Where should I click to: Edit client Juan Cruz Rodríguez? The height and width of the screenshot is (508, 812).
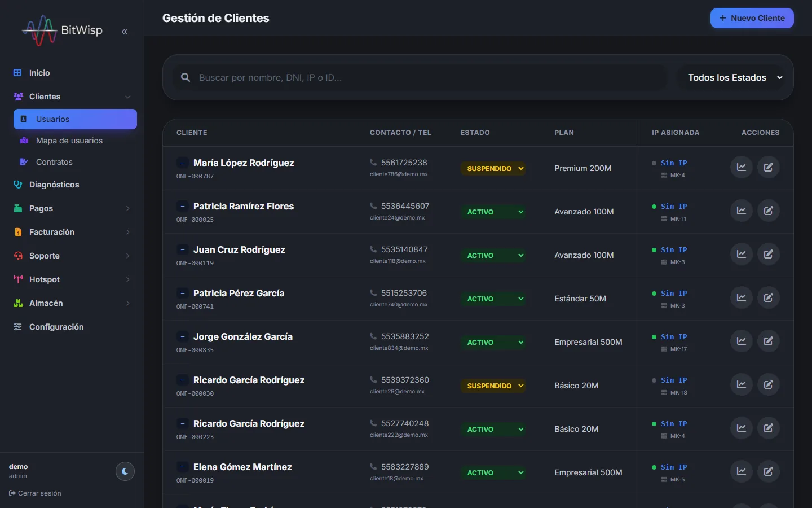tap(769, 254)
